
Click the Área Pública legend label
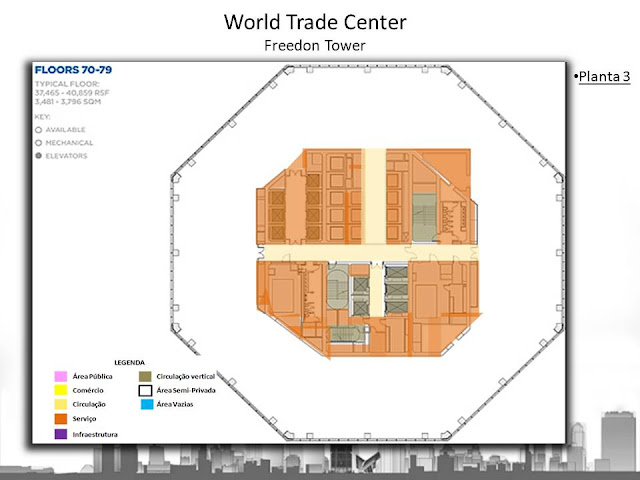coord(93,376)
